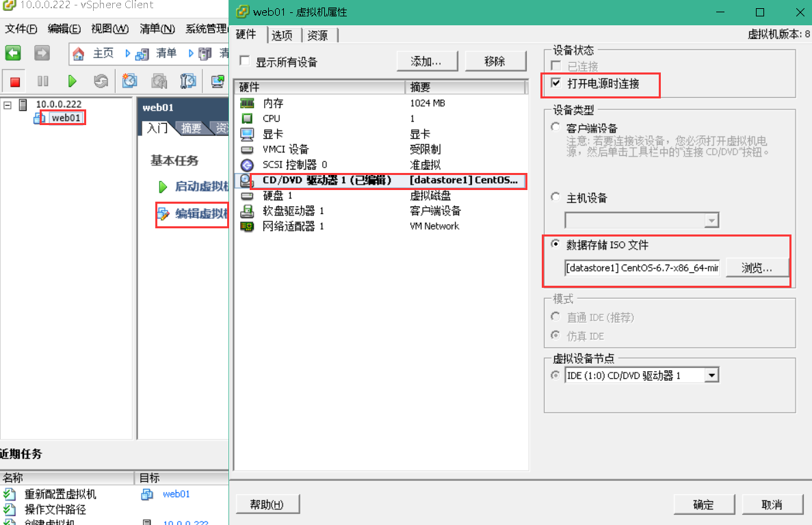The image size is (812, 525).
Task: Power off VM with red stop icon
Action: coord(15,81)
